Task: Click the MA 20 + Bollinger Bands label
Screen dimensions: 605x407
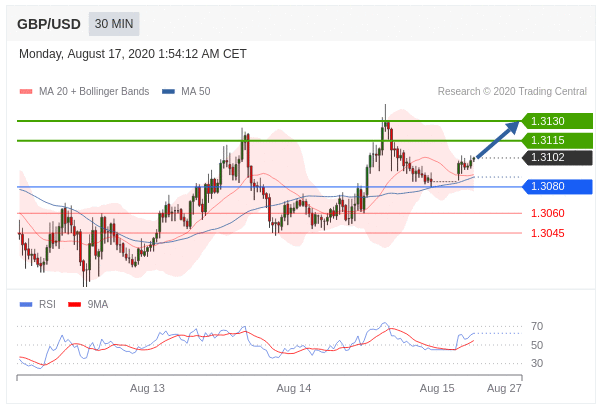Action: [94, 91]
